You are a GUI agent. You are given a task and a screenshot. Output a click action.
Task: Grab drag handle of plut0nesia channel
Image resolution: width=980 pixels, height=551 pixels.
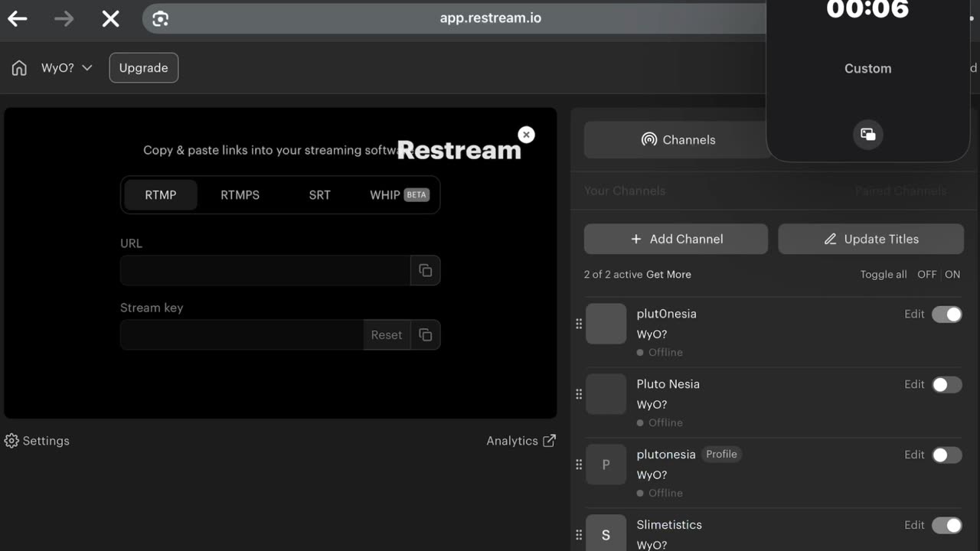click(579, 324)
